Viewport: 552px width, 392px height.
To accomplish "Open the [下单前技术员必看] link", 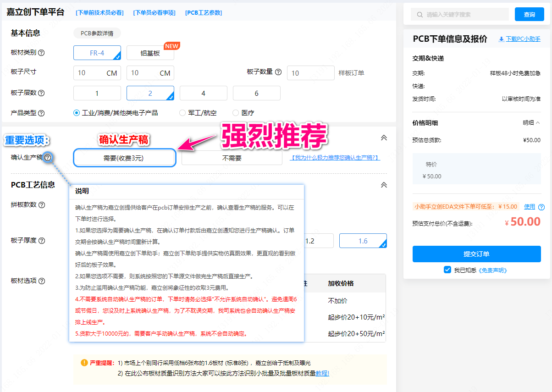I will pos(100,13).
